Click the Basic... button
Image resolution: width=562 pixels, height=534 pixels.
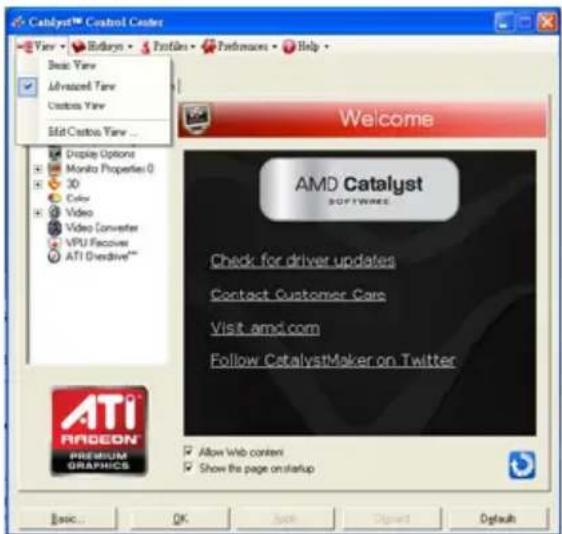[67, 519]
